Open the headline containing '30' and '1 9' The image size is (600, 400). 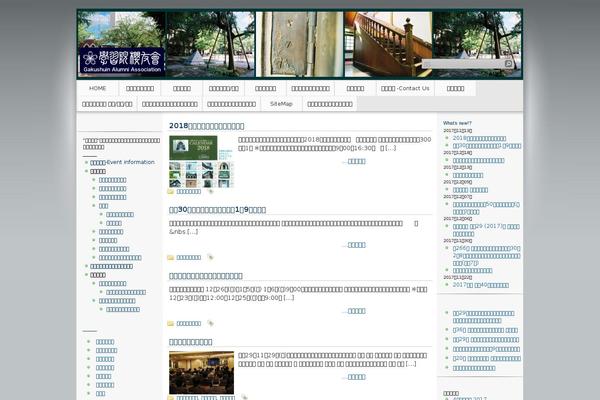pyautogui.click(x=217, y=209)
